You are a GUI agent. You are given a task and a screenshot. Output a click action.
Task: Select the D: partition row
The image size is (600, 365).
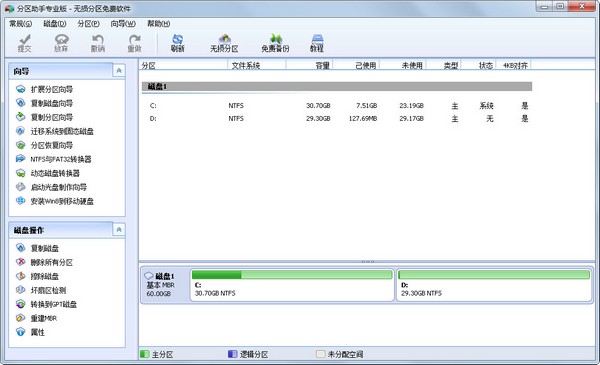coord(337,119)
